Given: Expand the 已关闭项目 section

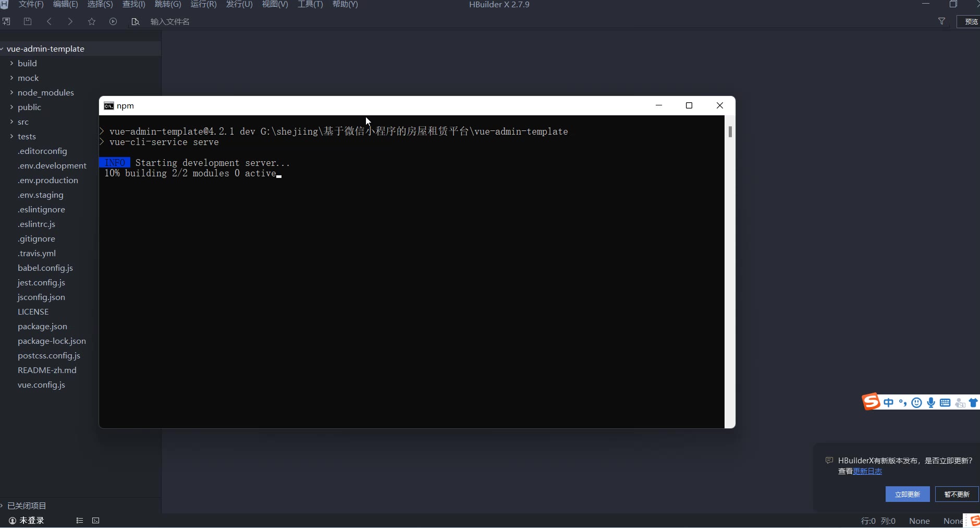Looking at the screenshot, I should click(x=2, y=506).
